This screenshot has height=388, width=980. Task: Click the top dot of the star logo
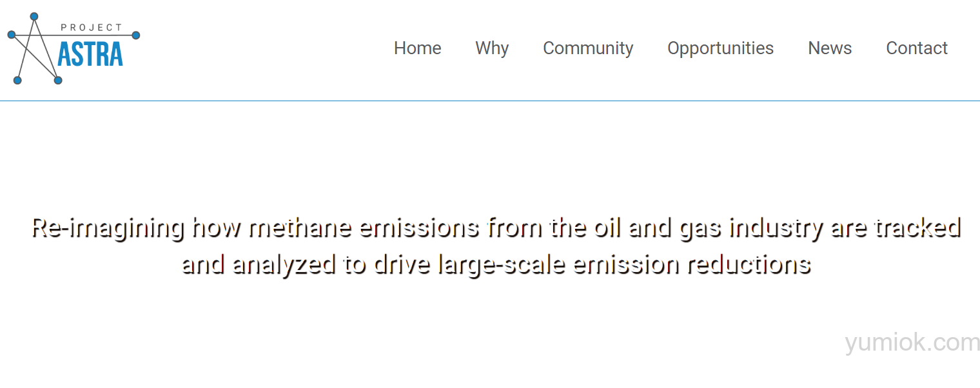click(x=34, y=16)
